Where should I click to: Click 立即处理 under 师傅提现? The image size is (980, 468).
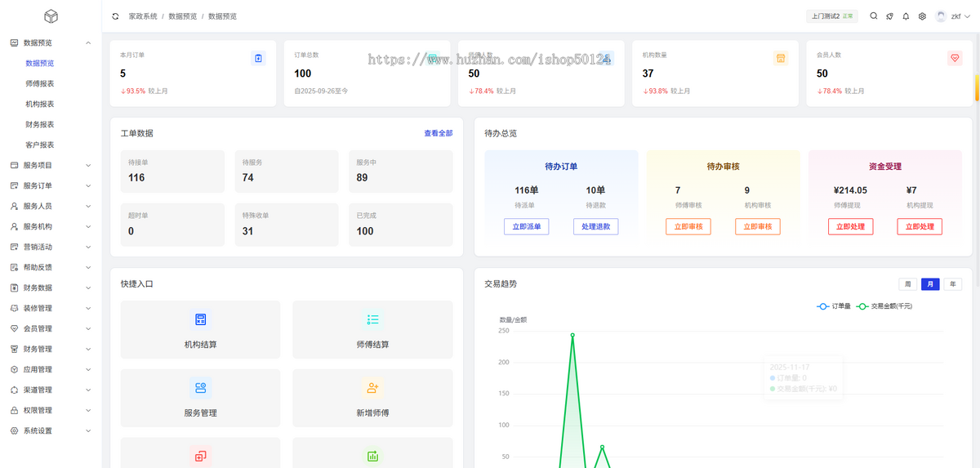(x=850, y=226)
